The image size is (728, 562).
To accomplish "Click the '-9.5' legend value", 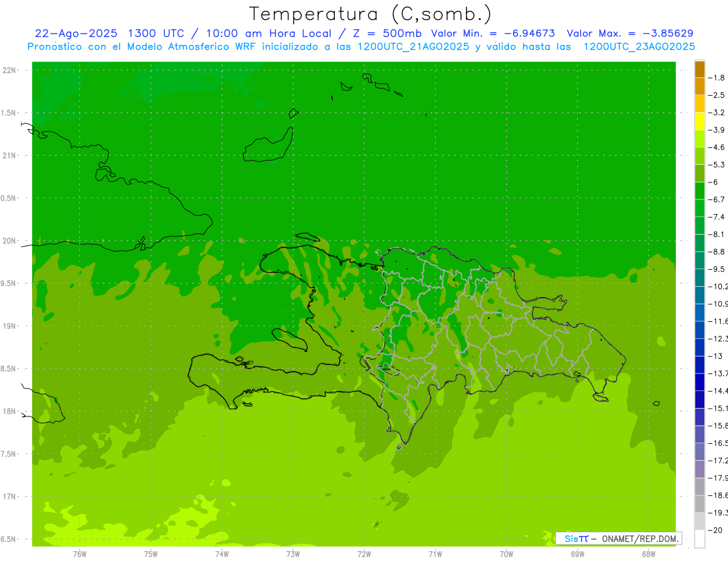I will [717, 269].
